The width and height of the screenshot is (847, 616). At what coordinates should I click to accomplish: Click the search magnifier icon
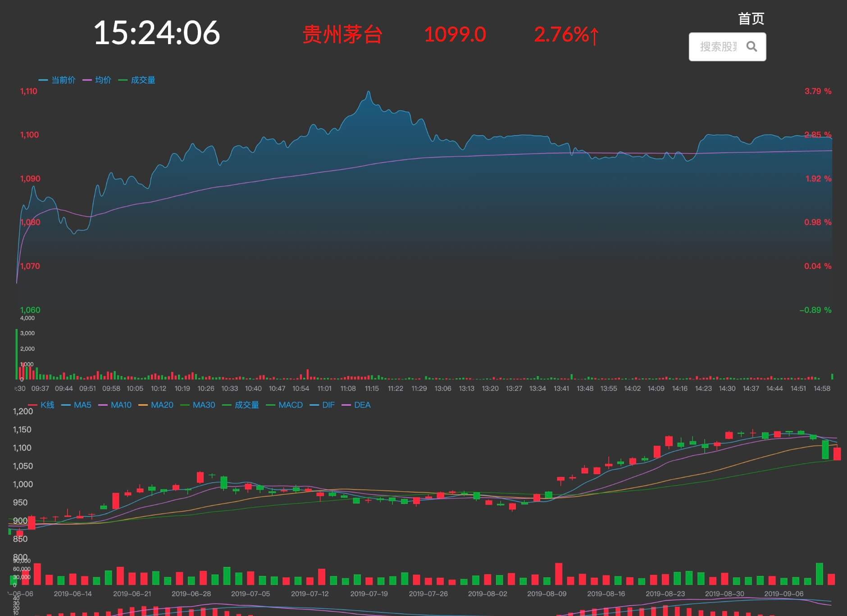pyautogui.click(x=751, y=46)
